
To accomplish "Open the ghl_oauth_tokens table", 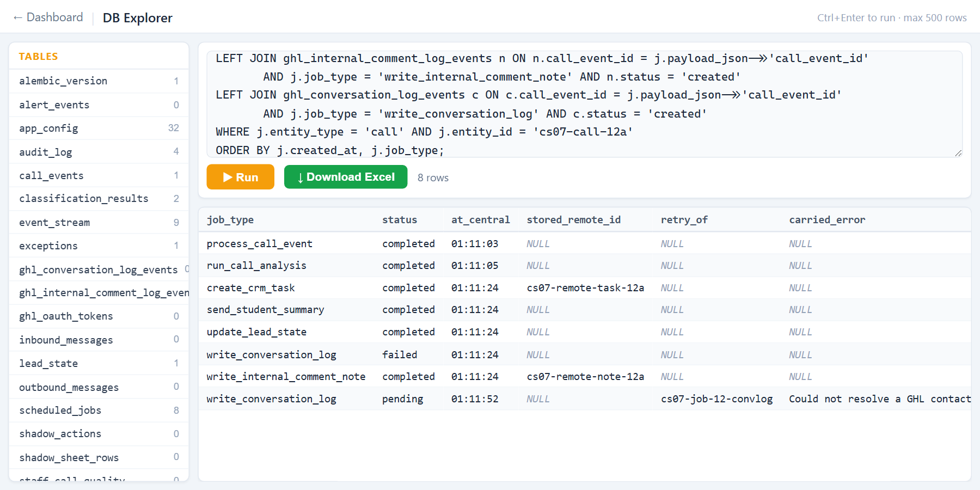I will click(99, 316).
